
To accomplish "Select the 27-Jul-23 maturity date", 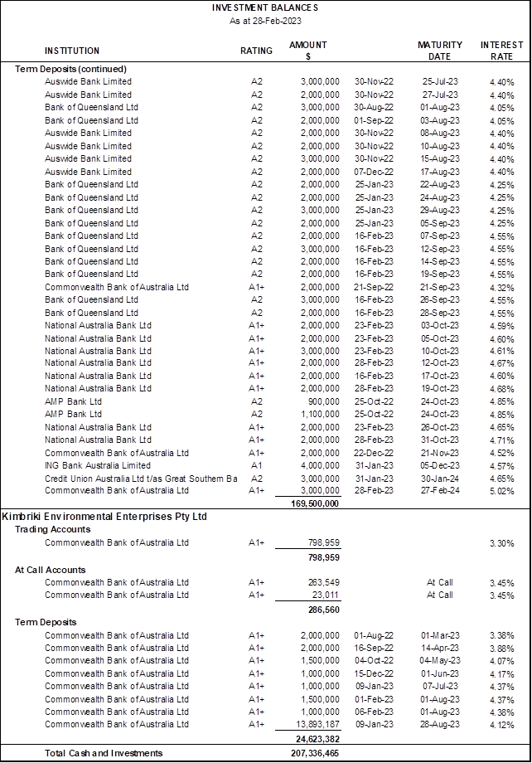I will [440, 95].
